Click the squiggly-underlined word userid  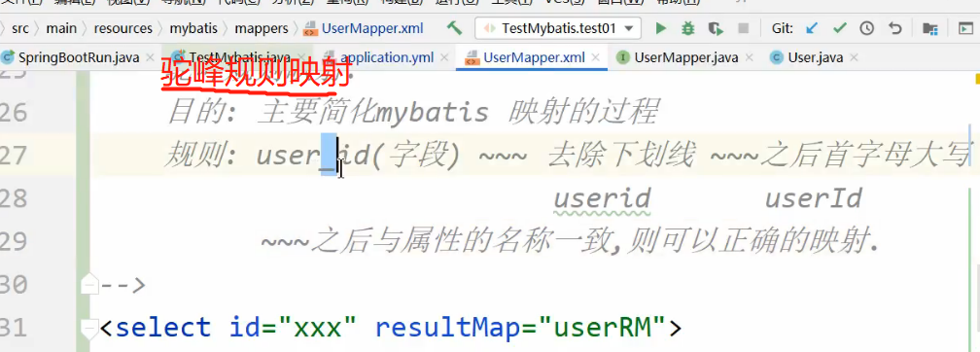pyautogui.click(x=603, y=198)
